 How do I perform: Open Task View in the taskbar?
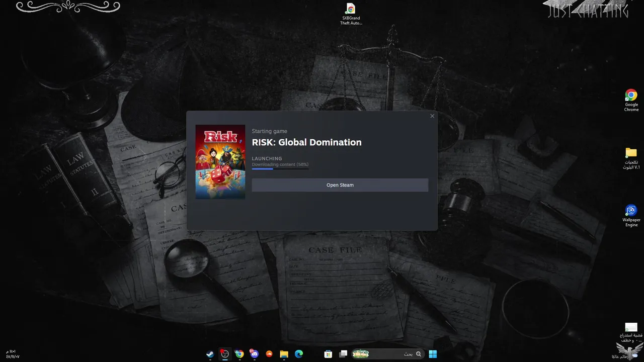343,354
